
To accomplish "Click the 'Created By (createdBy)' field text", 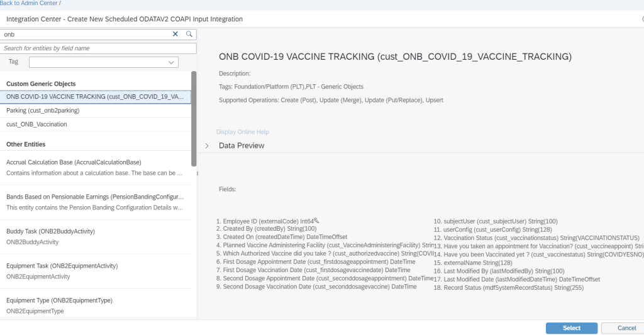I will click(x=266, y=229).
